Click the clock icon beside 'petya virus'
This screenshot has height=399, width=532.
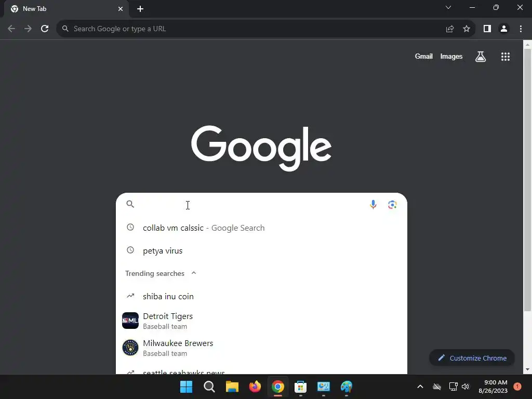coord(130,250)
